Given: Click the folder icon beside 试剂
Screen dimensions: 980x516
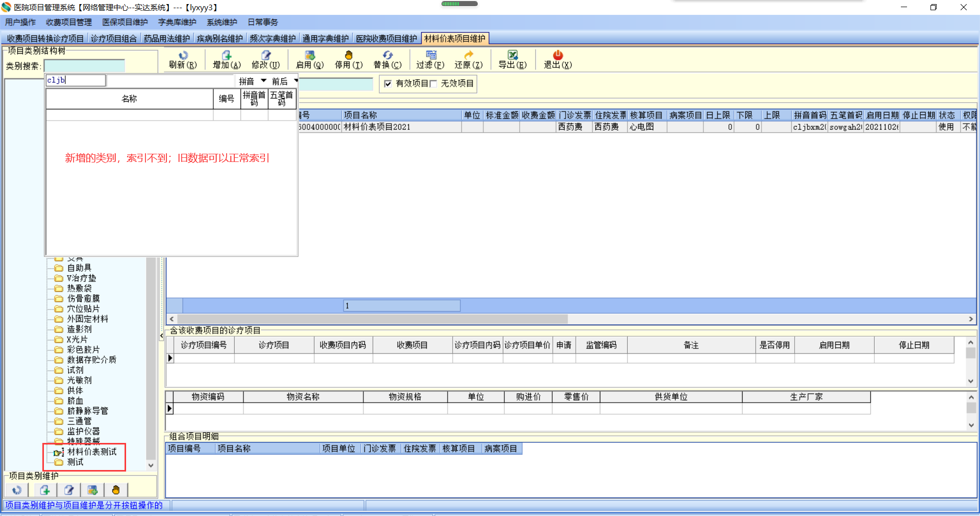Looking at the screenshot, I should coord(59,370).
